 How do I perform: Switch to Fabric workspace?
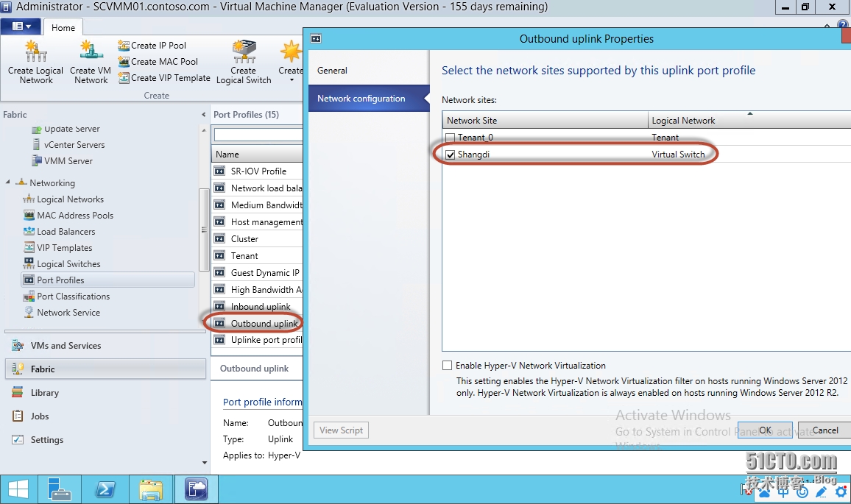(x=105, y=369)
